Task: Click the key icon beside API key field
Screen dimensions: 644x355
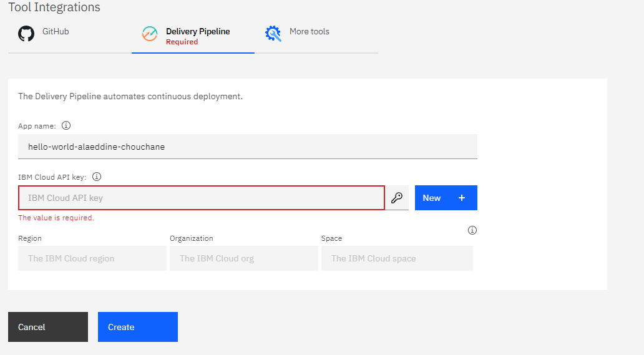Action: tap(397, 198)
